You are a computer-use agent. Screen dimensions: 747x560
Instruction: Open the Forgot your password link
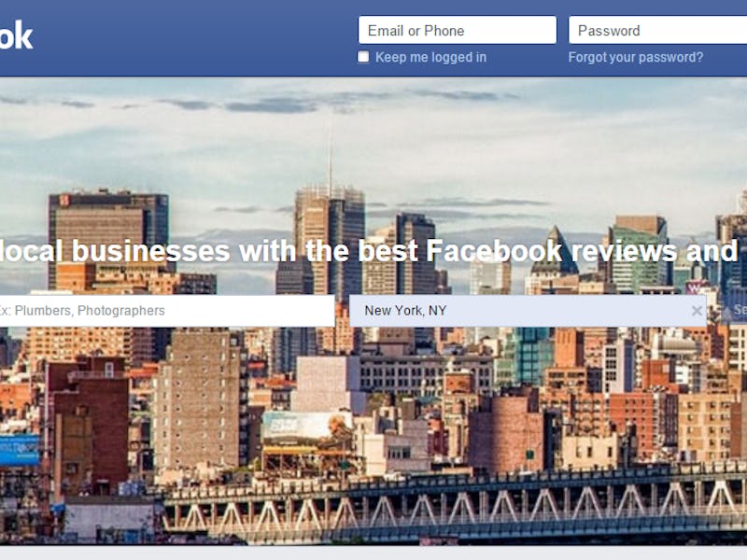pyautogui.click(x=636, y=57)
